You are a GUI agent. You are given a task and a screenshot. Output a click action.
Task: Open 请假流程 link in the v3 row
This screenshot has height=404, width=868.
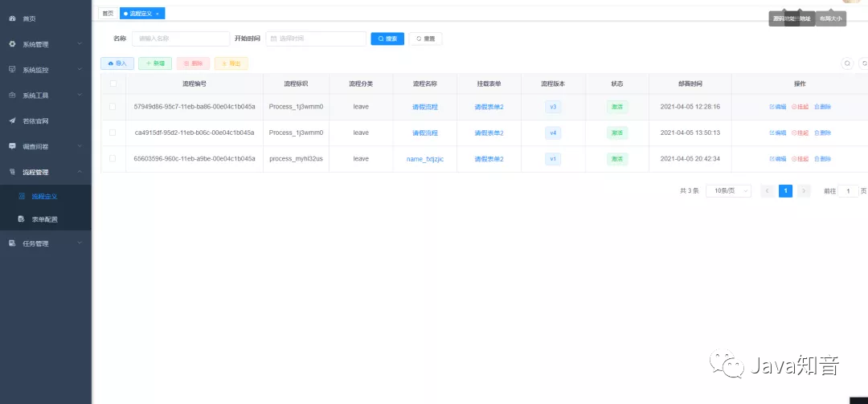[425, 107]
